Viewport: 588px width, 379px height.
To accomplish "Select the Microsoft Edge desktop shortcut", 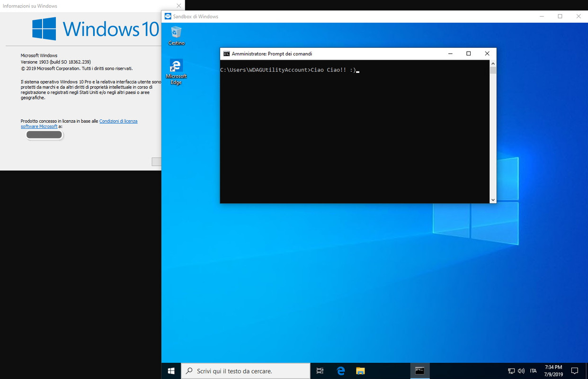I will [x=176, y=72].
